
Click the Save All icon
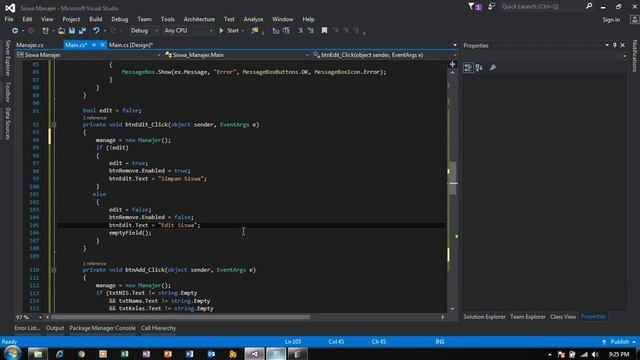click(82, 31)
